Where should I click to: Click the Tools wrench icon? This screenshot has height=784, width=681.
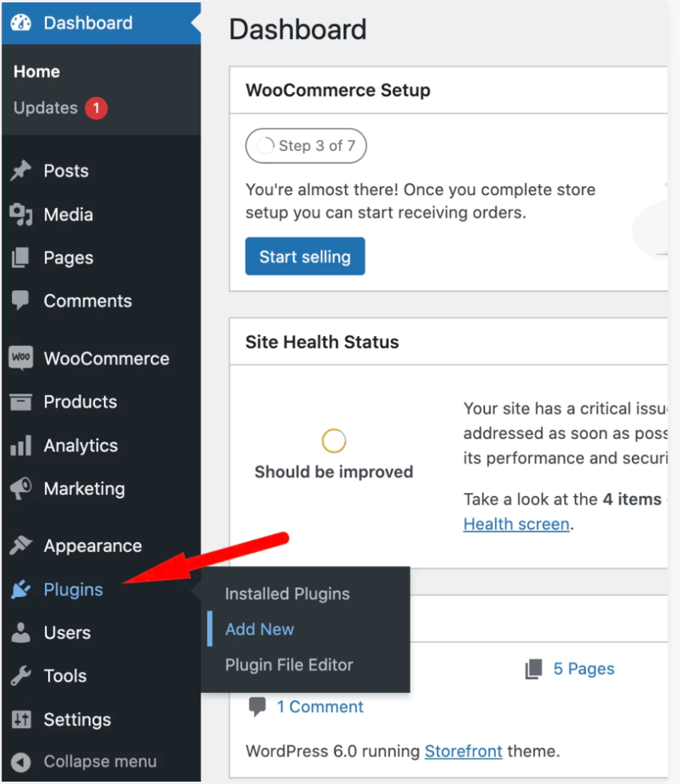[21, 675]
